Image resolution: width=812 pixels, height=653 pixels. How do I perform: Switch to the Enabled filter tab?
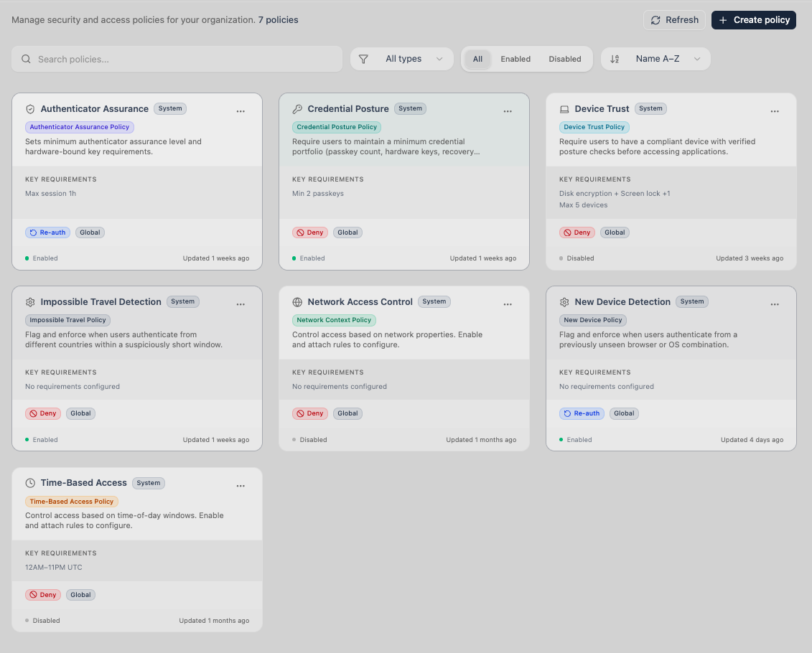[515, 59]
